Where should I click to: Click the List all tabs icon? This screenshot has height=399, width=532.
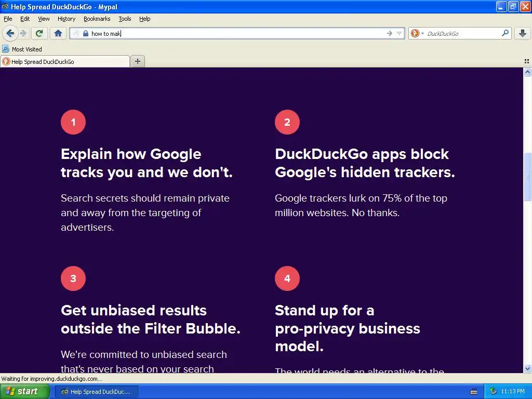[527, 61]
